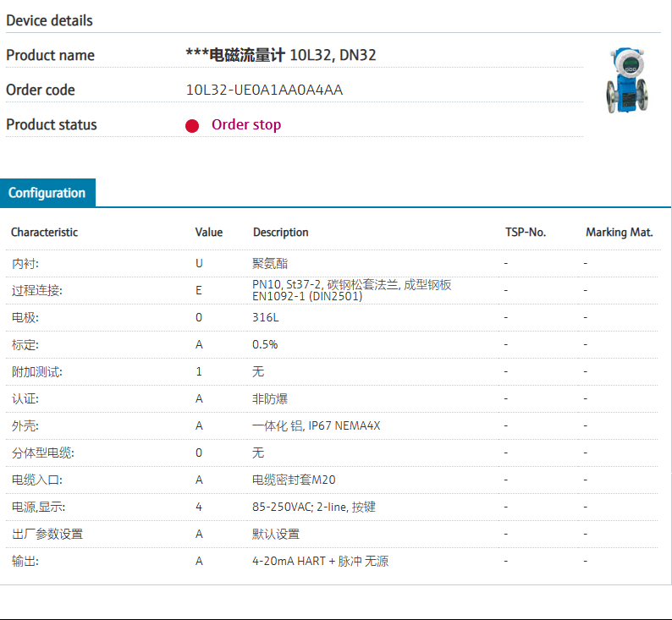
Task: Select the 出厂参数设置 characteristic label
Action: click(x=47, y=534)
